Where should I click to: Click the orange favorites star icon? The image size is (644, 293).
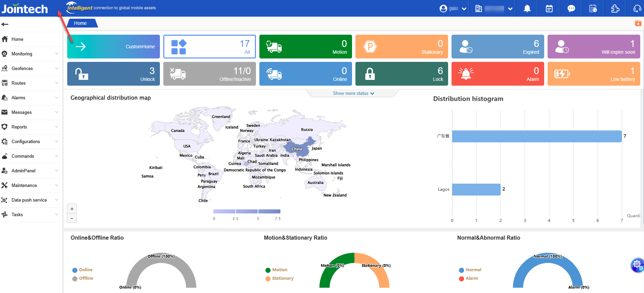pos(638,23)
